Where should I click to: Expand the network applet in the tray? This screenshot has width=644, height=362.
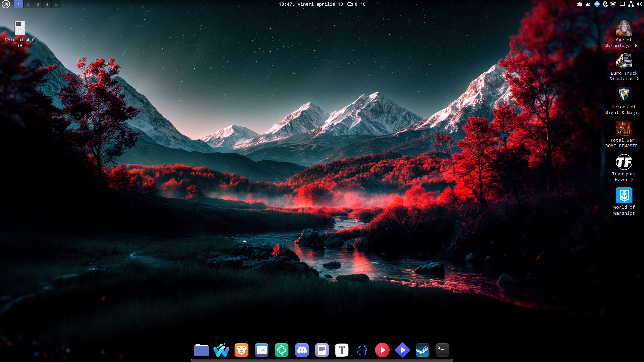(631, 4)
